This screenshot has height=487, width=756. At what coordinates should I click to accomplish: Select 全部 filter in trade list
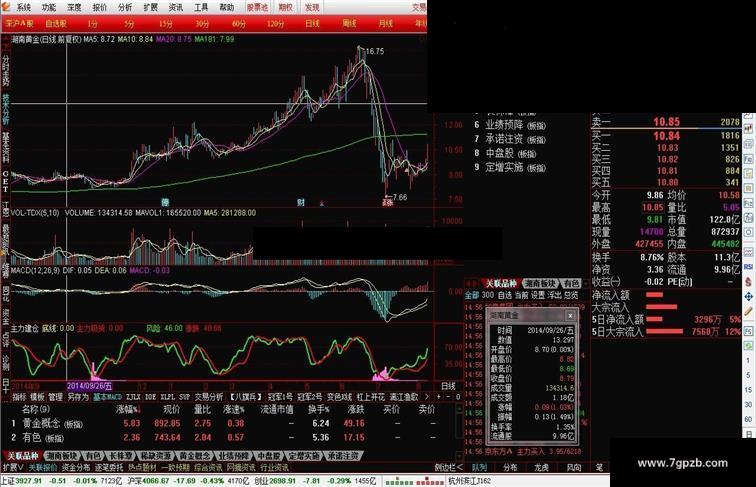pyautogui.click(x=472, y=295)
